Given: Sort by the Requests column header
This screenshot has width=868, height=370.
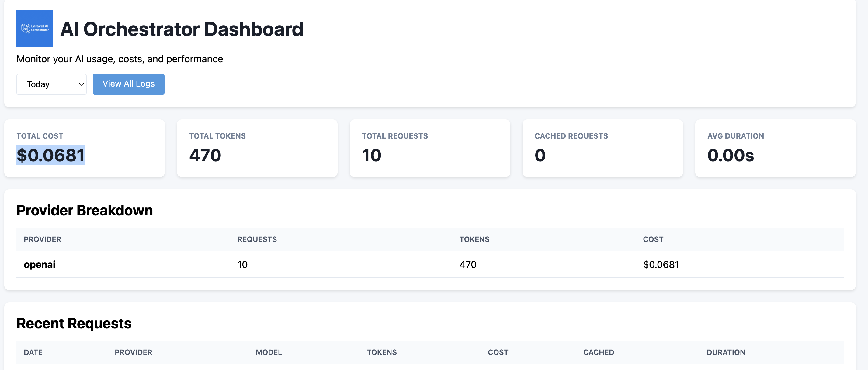Looking at the screenshot, I should [257, 239].
